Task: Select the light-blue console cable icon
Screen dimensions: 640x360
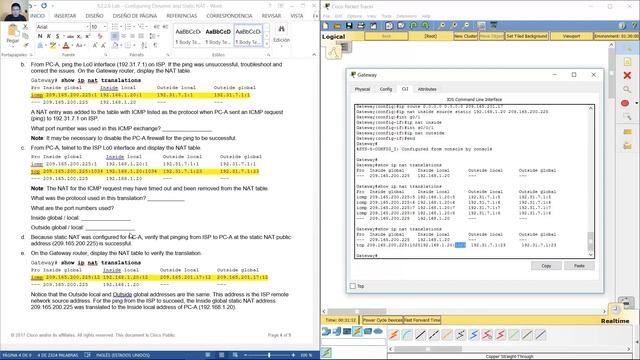Action: pyautogui.click(x=407, y=335)
